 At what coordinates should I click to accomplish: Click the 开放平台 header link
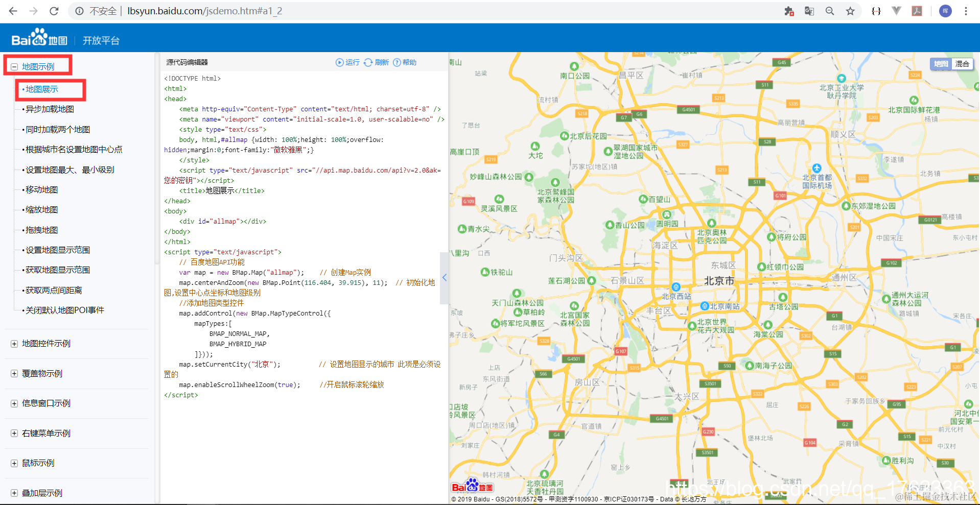click(101, 41)
